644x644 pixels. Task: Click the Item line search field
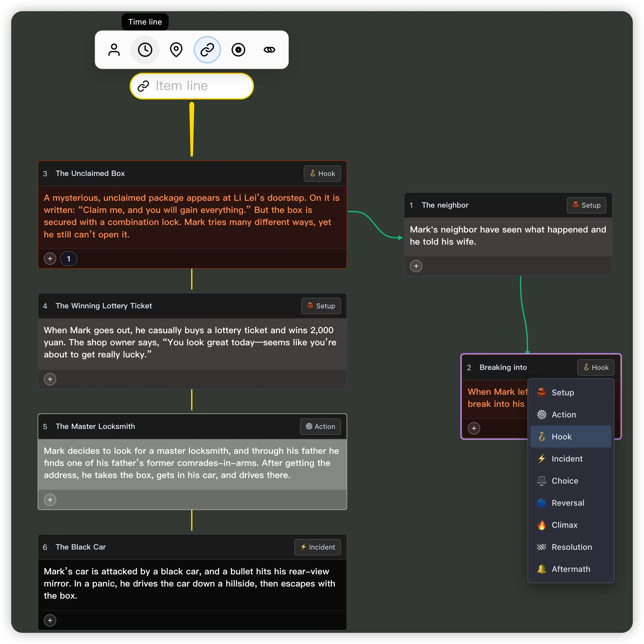[x=191, y=86]
